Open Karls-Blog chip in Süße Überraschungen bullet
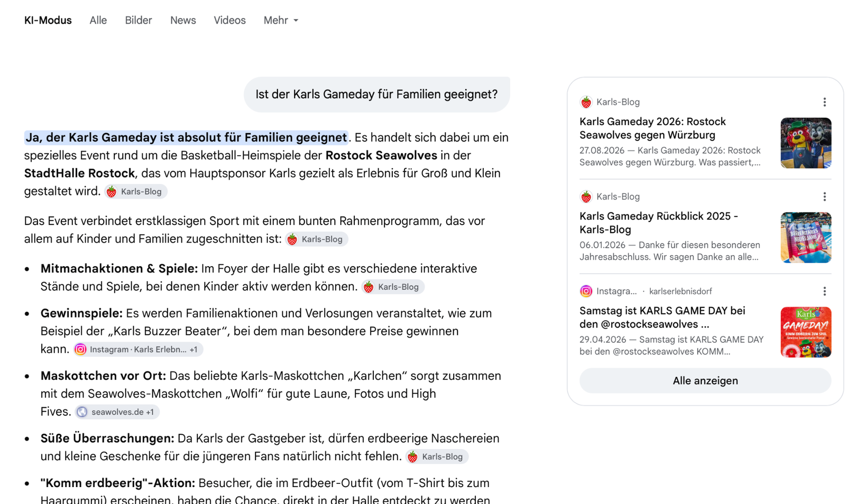Viewport: 846px width, 504px height. click(437, 457)
